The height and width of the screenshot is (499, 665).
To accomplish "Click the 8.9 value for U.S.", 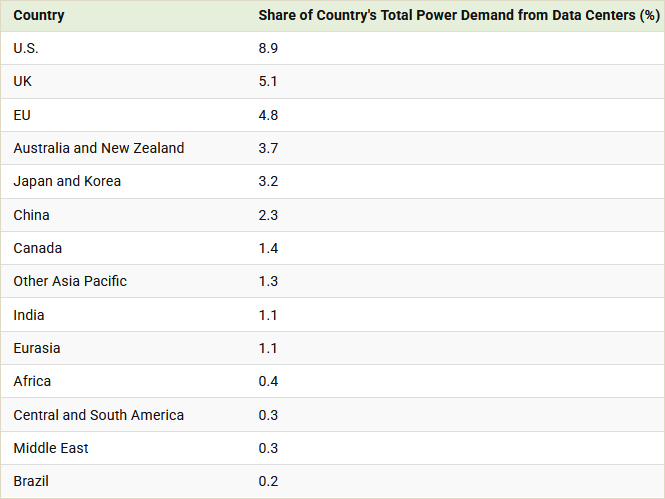I will [x=268, y=48].
